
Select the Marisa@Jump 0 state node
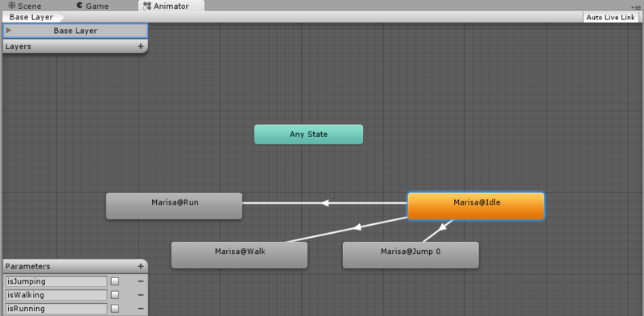coord(411,255)
